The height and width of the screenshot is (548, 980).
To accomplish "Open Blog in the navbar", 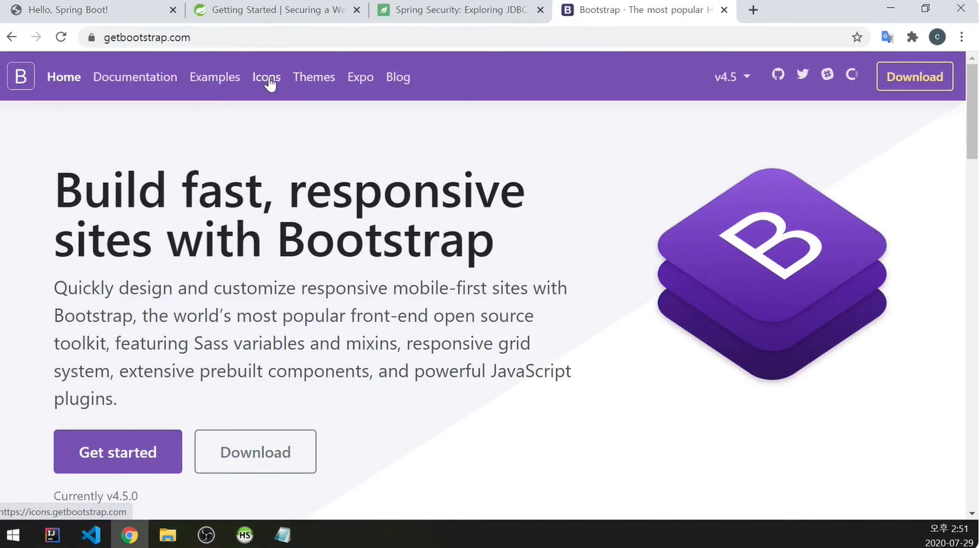I will [398, 77].
